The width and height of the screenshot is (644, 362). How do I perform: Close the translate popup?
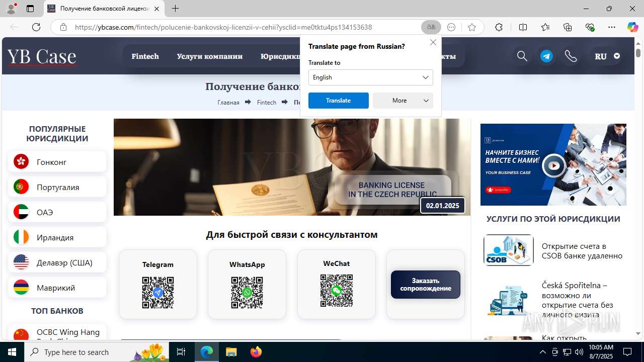[x=433, y=42]
